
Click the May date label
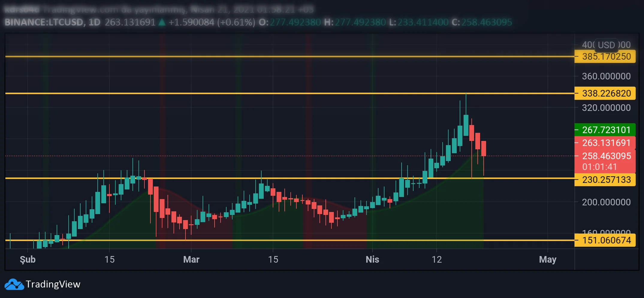pos(548,259)
